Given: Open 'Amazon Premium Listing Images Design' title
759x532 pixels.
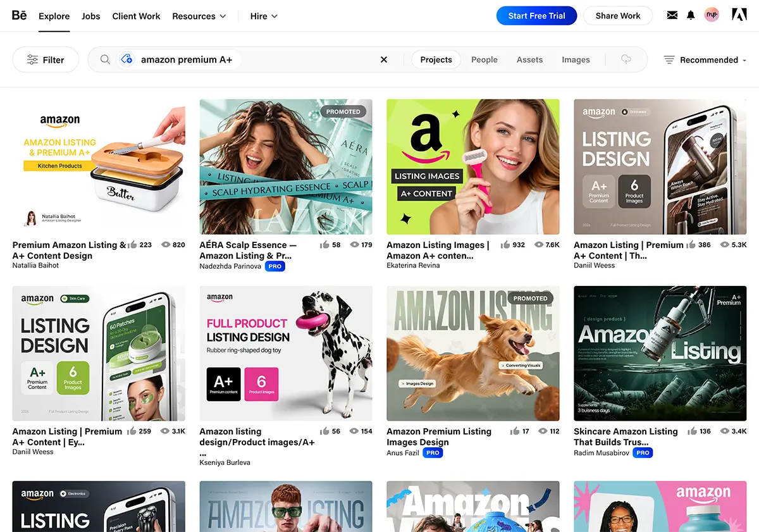Looking at the screenshot, I should (439, 437).
